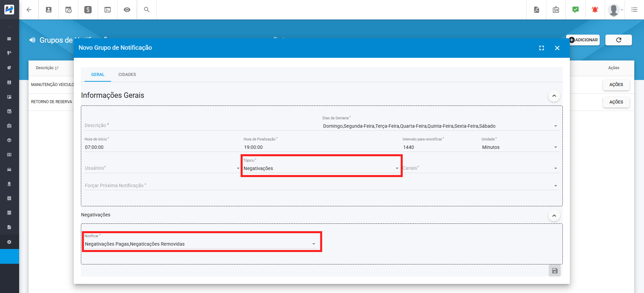Select the RETORNO DE RESERVA row text
This screenshot has width=644, height=293.
pos(51,102)
